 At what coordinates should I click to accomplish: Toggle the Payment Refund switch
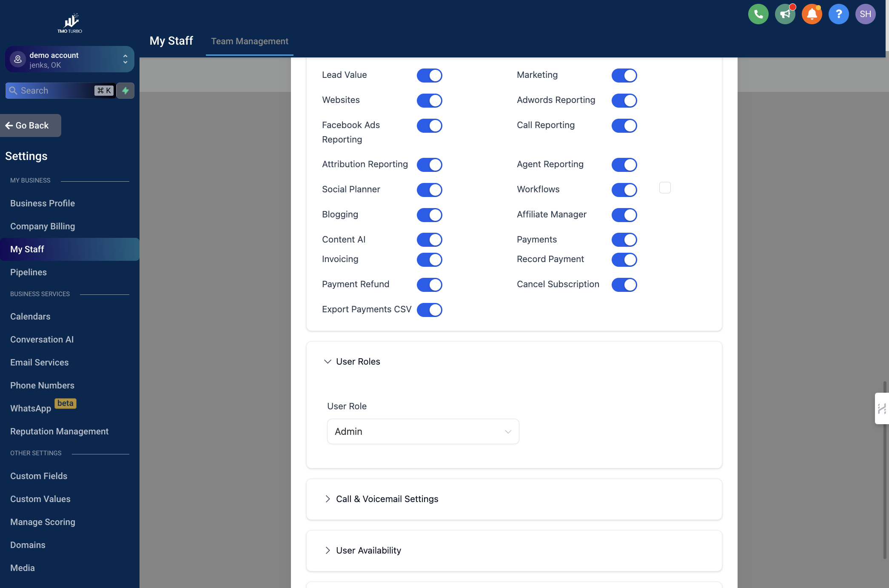[429, 285]
